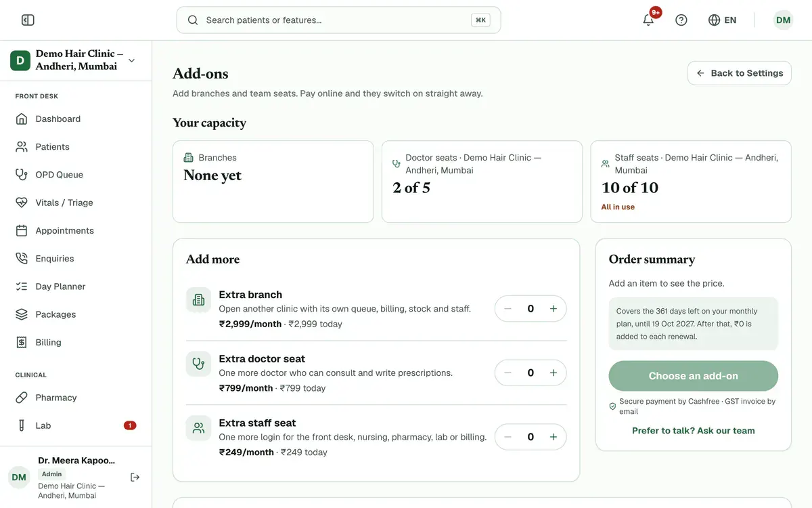Click the ₹249/month price text
This screenshot has width=812, height=508.
pos(246,452)
